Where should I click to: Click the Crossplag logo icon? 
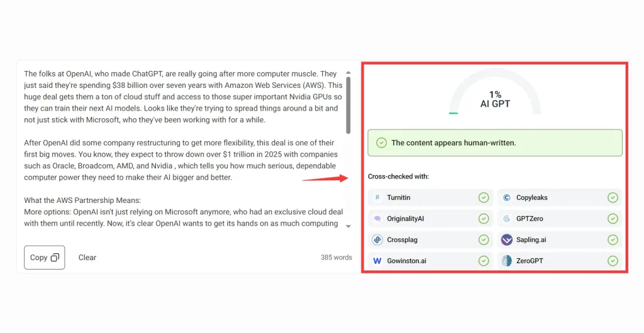click(377, 239)
